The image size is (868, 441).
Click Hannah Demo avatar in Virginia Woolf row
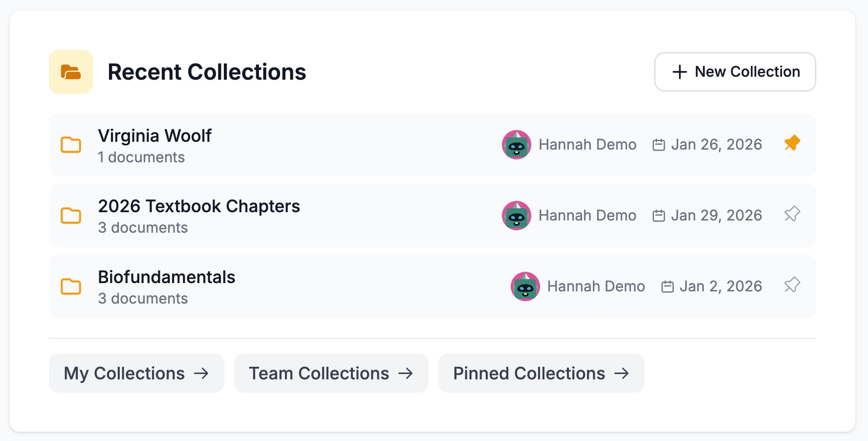tap(516, 145)
